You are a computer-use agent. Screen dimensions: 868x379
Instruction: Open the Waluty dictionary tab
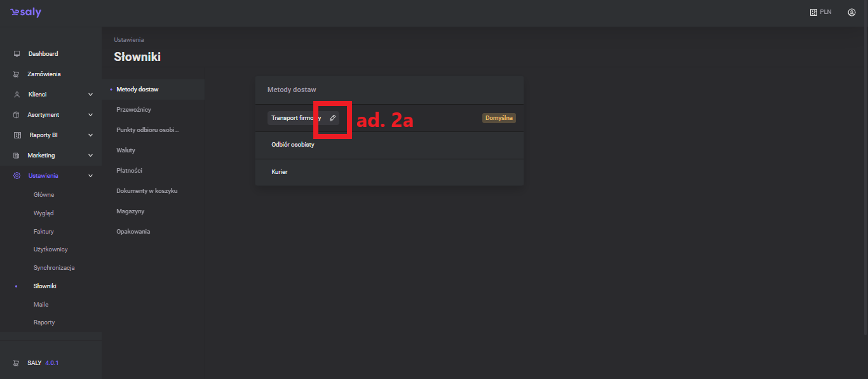(x=126, y=150)
